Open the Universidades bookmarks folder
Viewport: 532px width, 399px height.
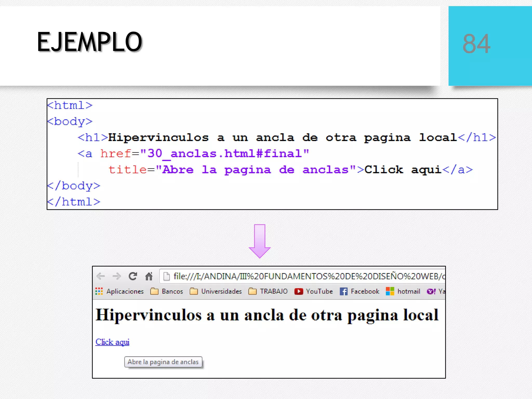point(216,291)
